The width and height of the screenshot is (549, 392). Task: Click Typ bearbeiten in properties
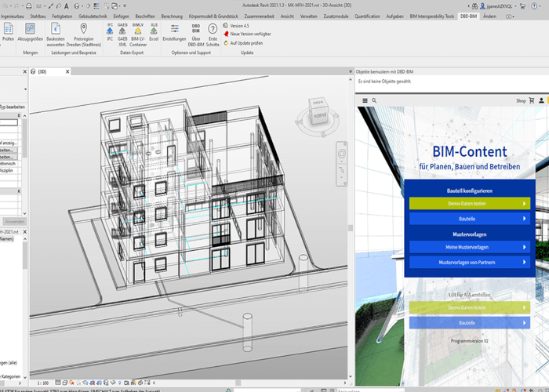point(13,107)
